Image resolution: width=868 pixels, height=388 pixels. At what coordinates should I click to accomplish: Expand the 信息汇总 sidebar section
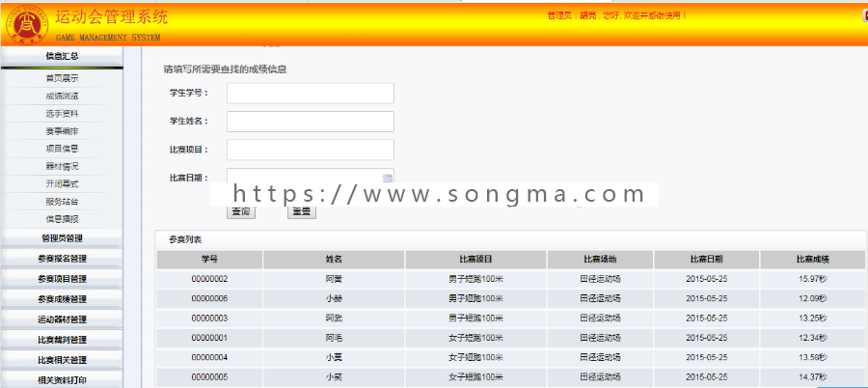(x=62, y=56)
